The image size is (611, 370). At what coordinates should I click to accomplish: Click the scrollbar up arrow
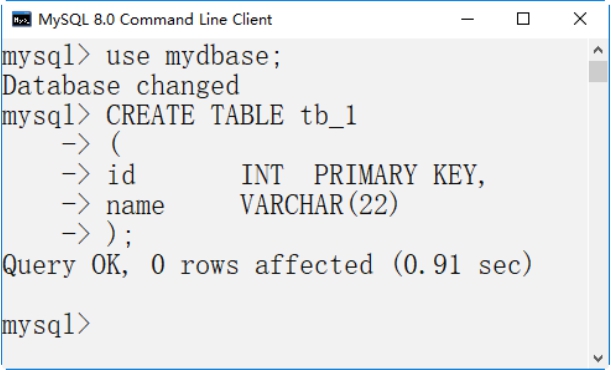[x=598, y=50]
